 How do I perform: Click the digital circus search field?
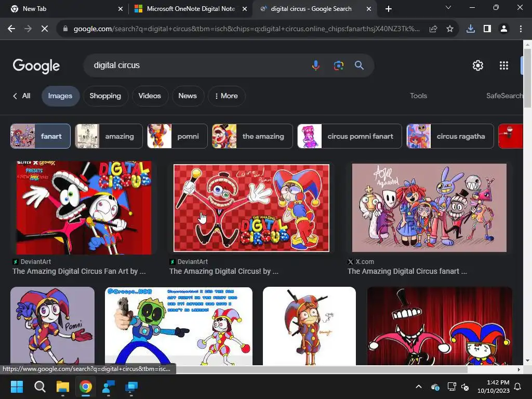coord(197,65)
